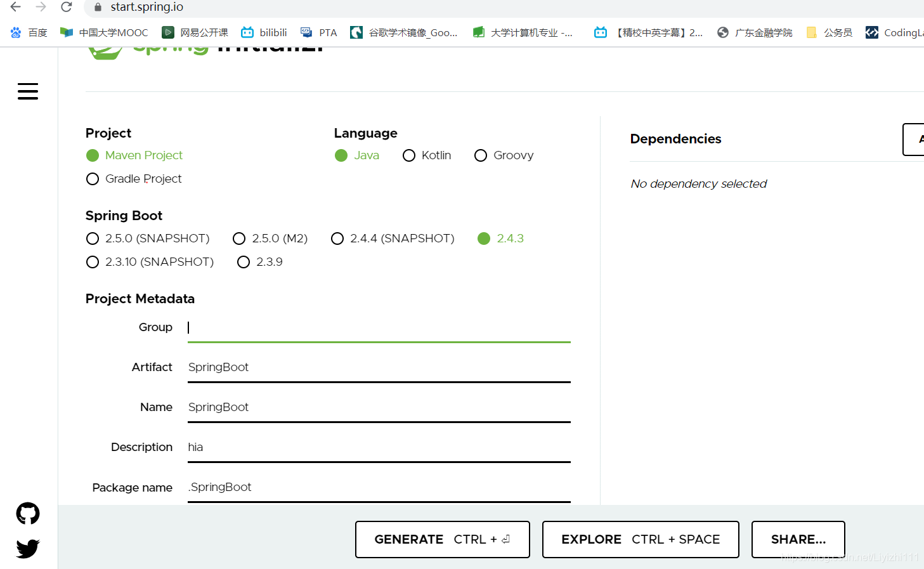Click the GENERATE button
Viewport: 924px width, 569px height.
tap(443, 539)
